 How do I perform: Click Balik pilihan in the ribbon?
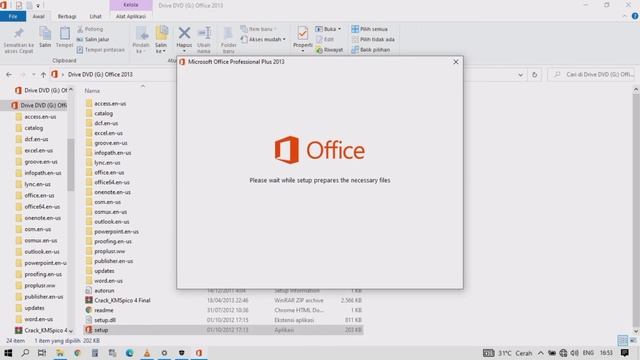[371, 50]
